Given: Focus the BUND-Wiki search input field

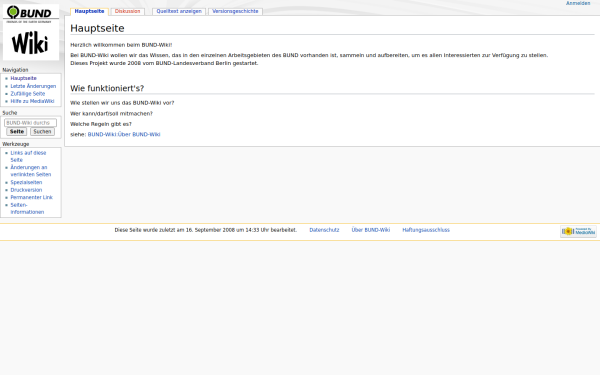Looking at the screenshot, I should (31, 123).
